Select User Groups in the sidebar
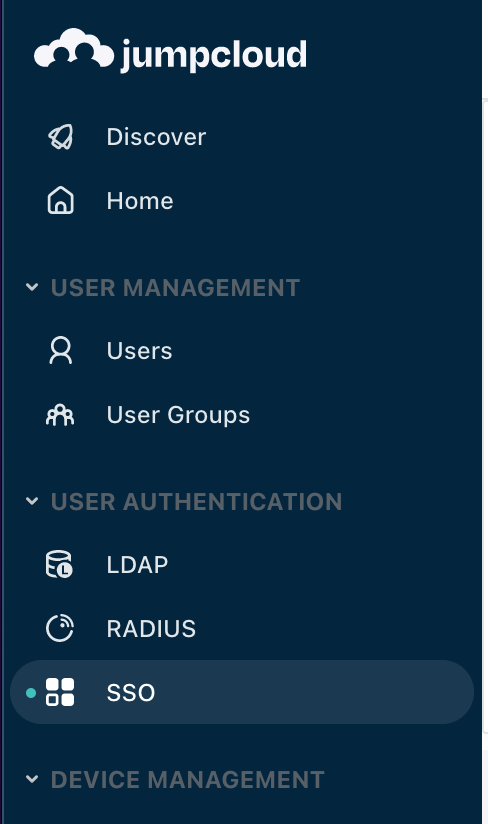488x824 pixels. coord(178,415)
